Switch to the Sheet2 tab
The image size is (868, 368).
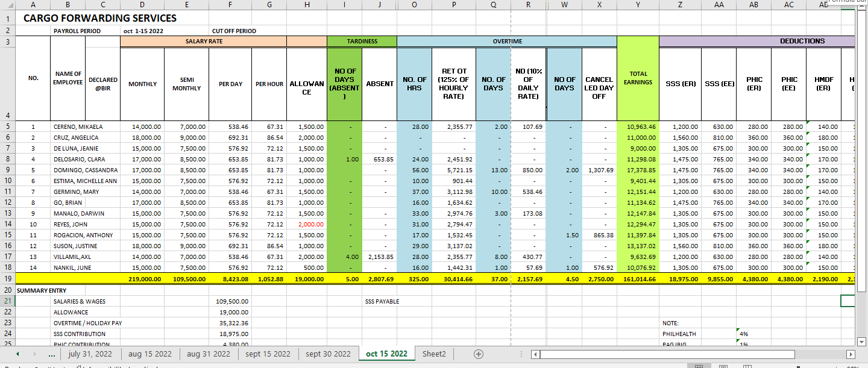click(x=433, y=354)
